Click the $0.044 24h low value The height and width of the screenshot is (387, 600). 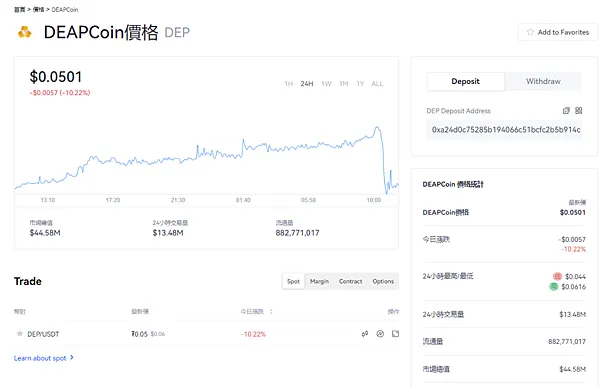tap(576, 276)
